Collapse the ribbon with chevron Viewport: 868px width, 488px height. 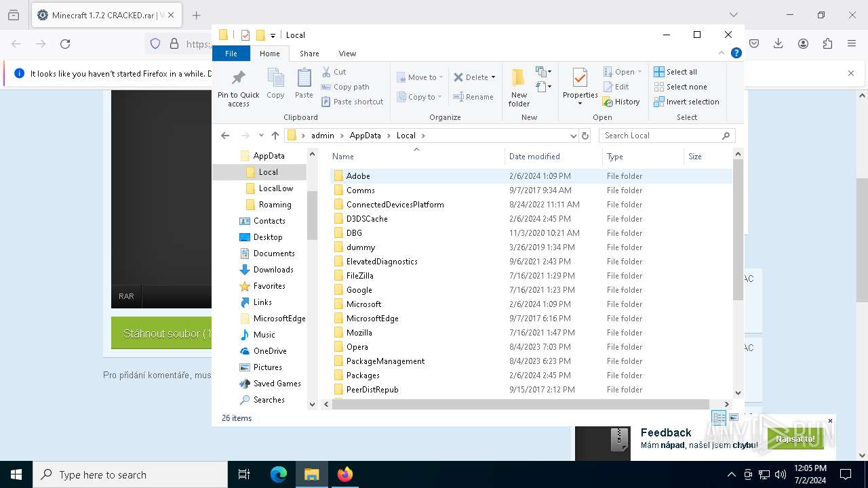pyautogui.click(x=722, y=53)
